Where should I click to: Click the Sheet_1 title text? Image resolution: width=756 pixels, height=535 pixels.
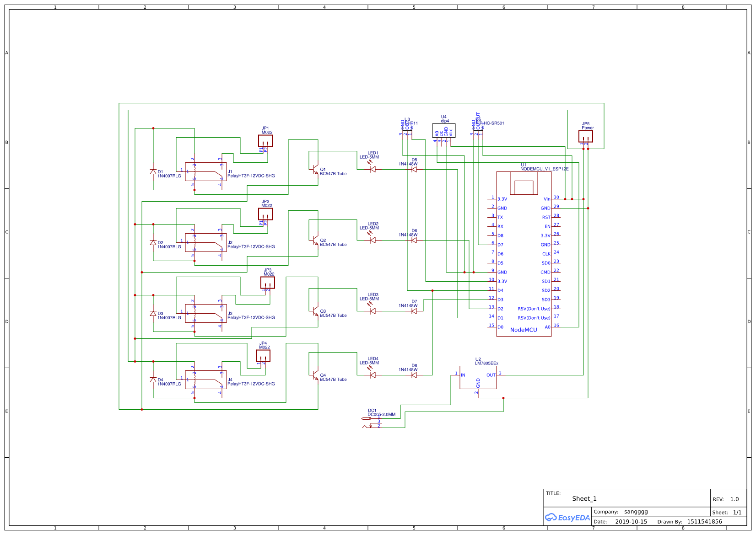(x=584, y=499)
